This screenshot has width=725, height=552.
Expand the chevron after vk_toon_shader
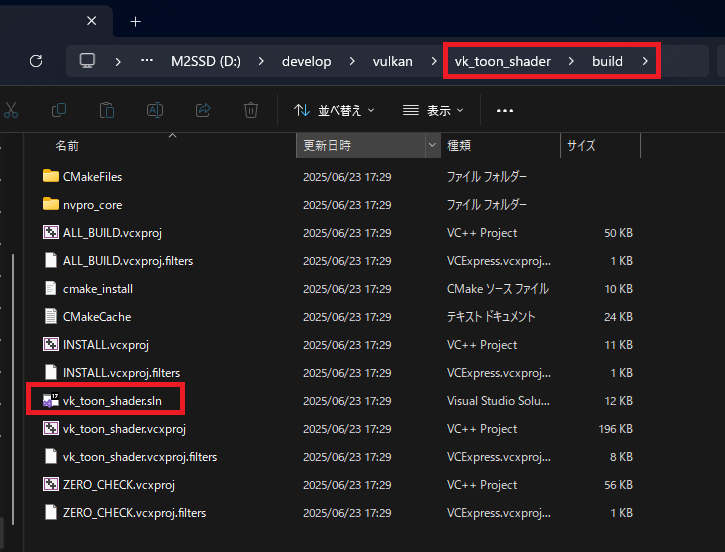click(x=571, y=61)
